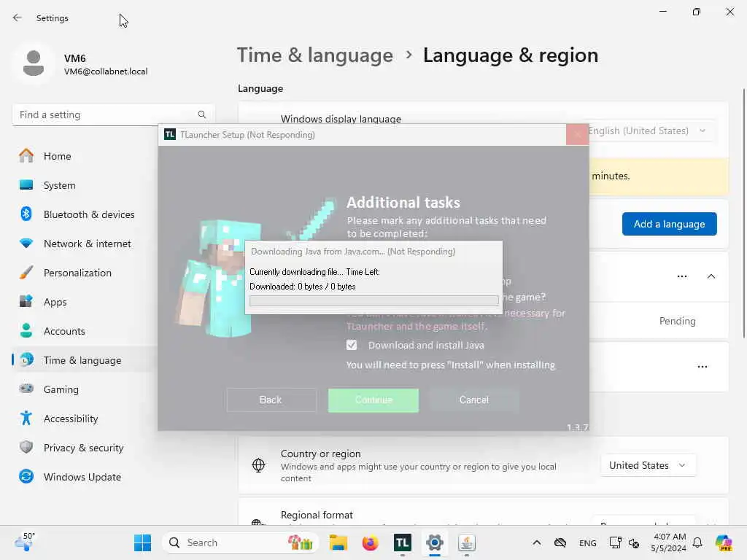Screen dimensions: 747x560
Task: Switch to Settings gear taskbar icon
Action: (435, 542)
